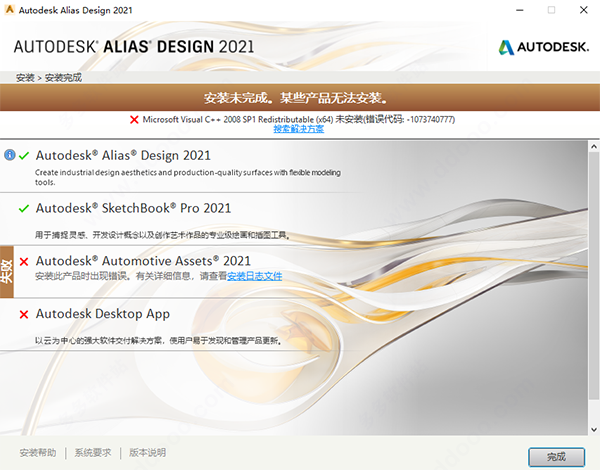Click the vertical scrollbar thumb of the product list

594,276
